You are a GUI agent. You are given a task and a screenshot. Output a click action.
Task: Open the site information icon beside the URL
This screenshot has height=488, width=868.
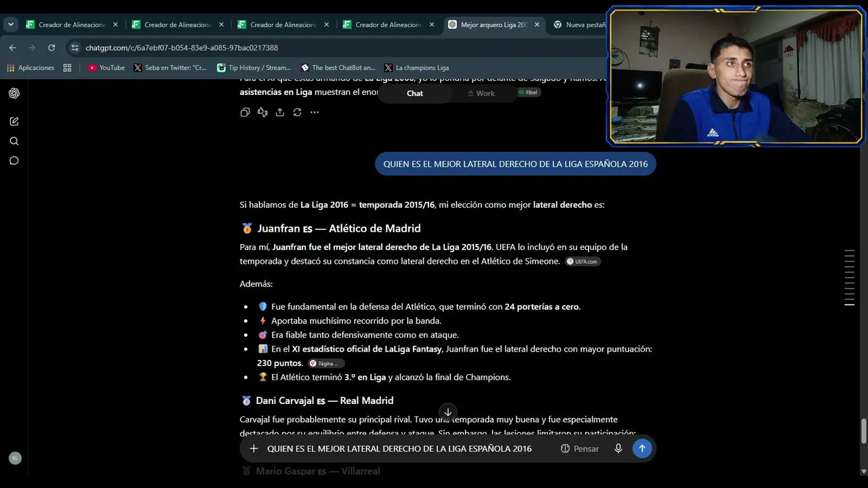coord(75,47)
